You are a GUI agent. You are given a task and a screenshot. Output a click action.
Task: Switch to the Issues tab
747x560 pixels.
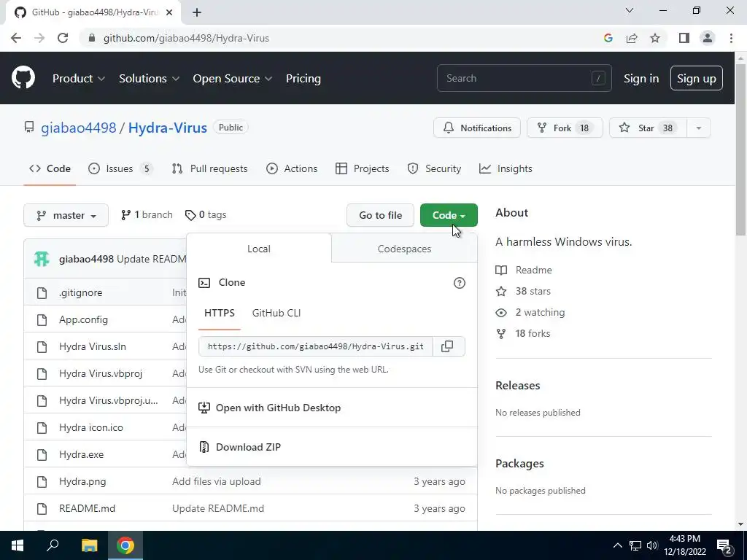point(120,168)
